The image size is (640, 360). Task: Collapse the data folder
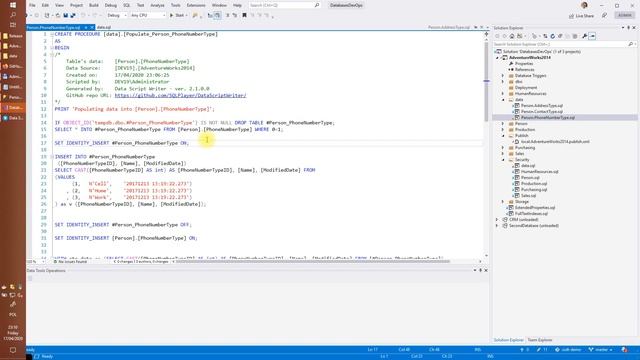point(503,100)
